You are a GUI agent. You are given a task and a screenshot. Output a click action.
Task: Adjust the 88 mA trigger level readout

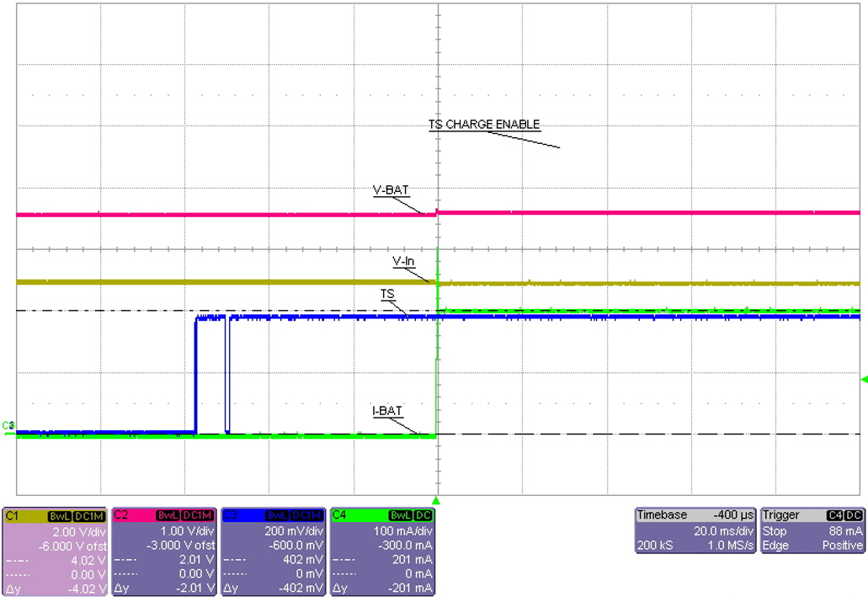coord(844,530)
